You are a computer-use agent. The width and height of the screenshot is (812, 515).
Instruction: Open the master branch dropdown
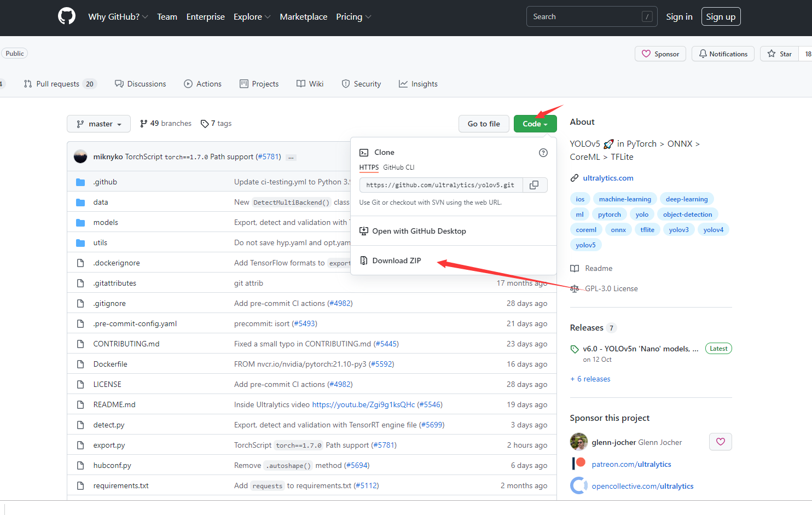pyautogui.click(x=98, y=124)
